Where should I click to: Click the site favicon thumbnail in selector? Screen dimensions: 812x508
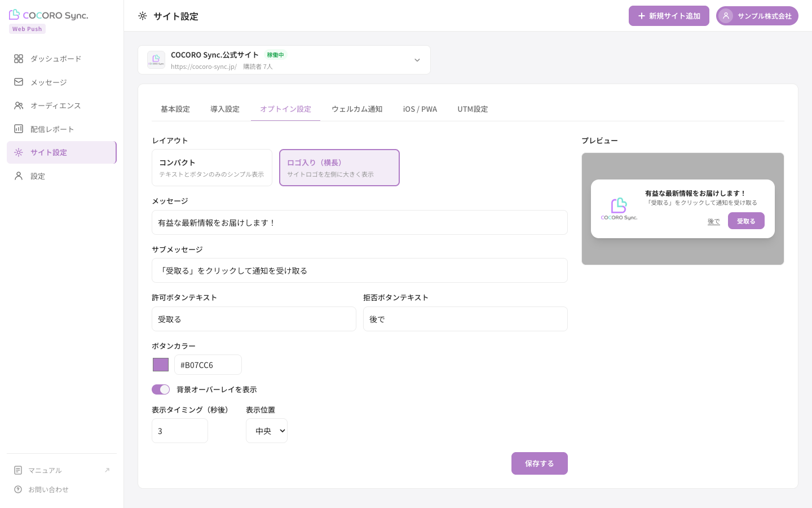click(156, 60)
